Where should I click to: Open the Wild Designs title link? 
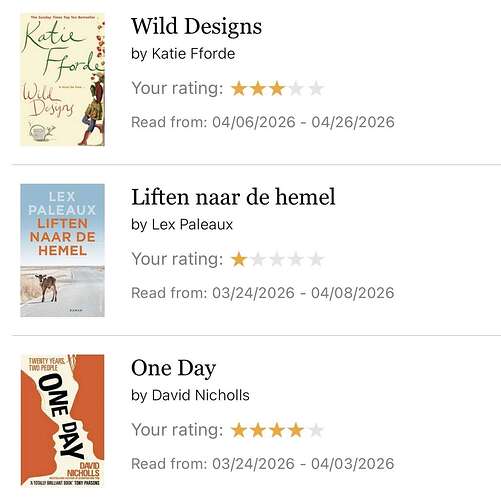tap(196, 26)
